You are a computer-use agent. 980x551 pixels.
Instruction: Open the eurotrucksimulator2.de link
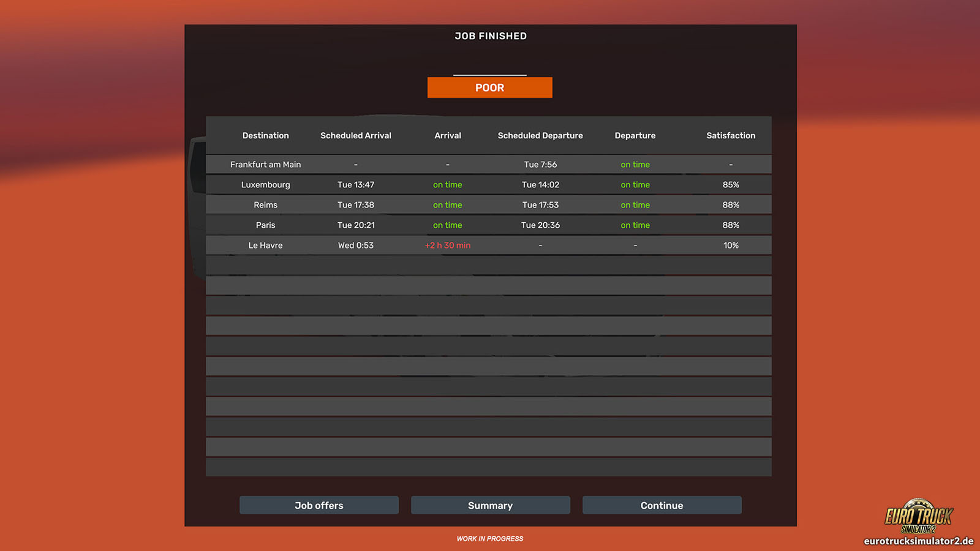click(918, 541)
